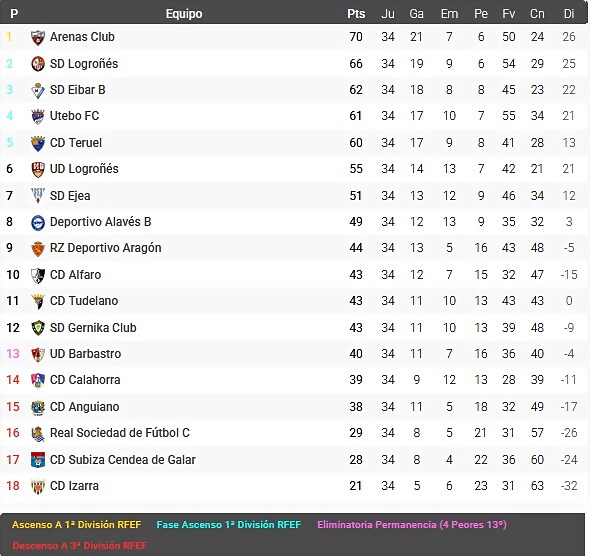Click the Real Sociedad de Fútbol C badge
Image resolution: width=590 pixels, height=556 pixels.
coord(38,434)
